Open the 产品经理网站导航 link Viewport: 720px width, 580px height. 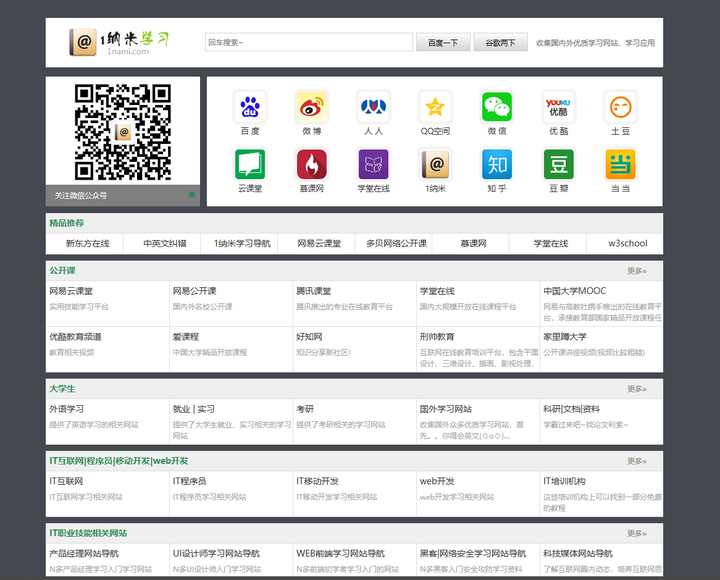[84, 553]
